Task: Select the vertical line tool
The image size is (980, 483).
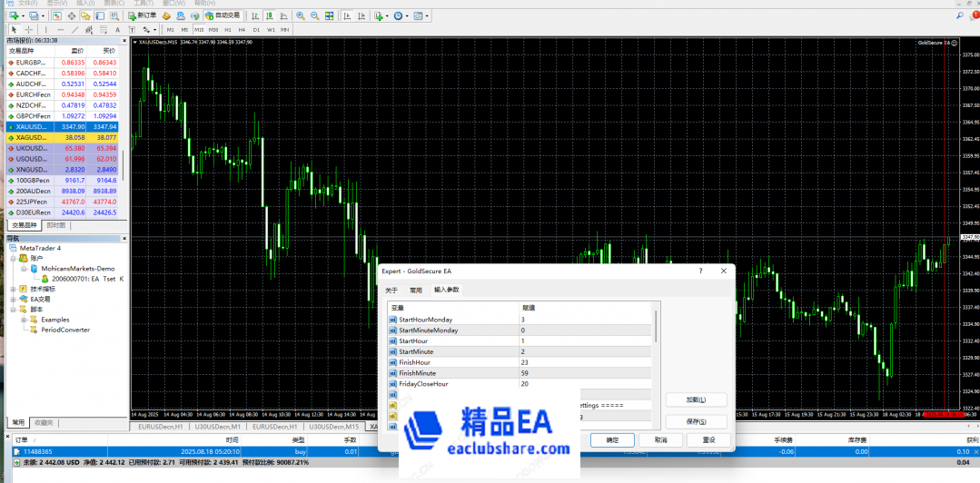Action: pos(45,29)
